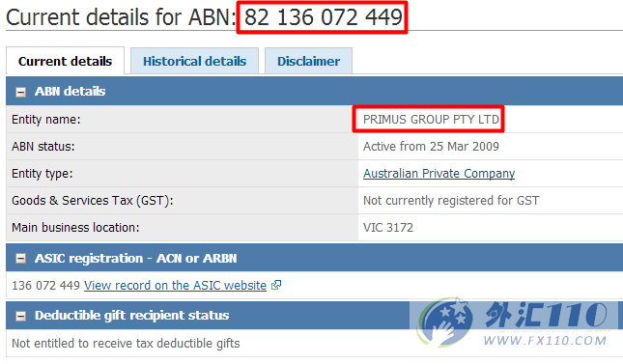
Task: Collapse the ABN details section
Action: pos(20,92)
